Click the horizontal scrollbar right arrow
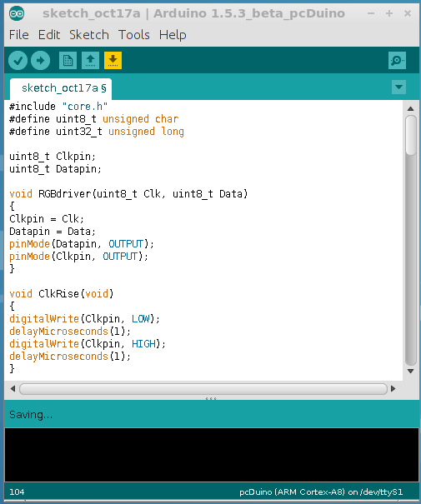The height and width of the screenshot is (504, 421). click(393, 388)
